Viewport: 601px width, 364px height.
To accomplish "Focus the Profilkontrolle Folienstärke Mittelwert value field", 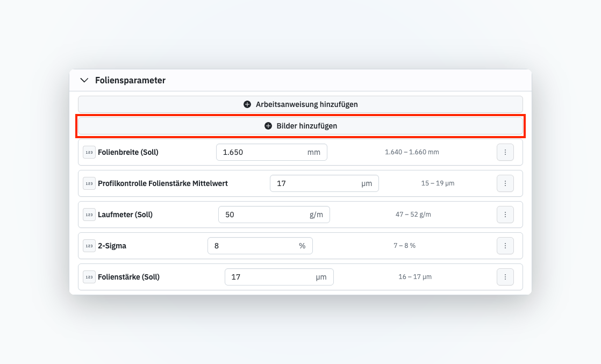I will pyautogui.click(x=324, y=183).
